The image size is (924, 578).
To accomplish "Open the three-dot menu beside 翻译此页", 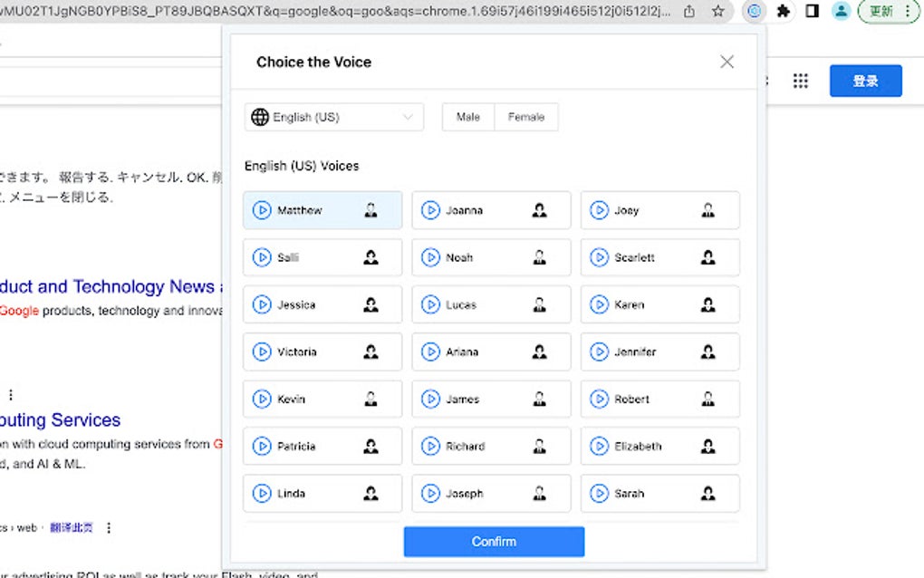I will tap(108, 527).
